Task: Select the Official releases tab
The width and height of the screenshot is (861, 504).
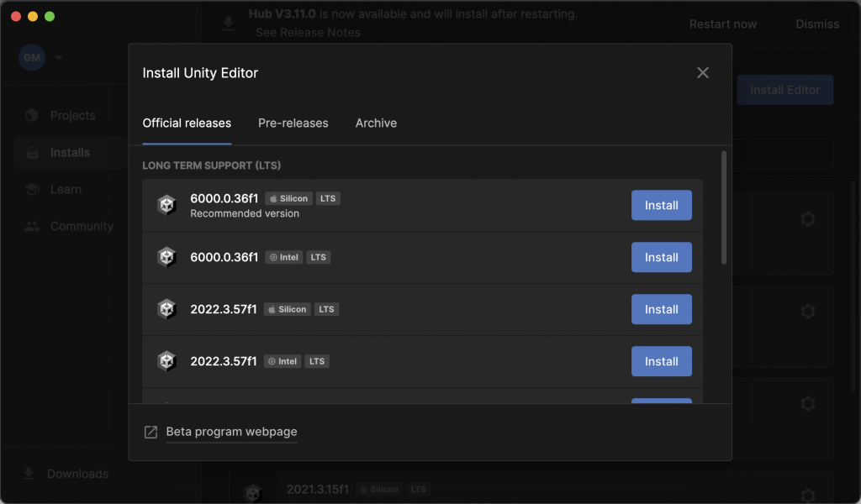Action: pos(187,123)
